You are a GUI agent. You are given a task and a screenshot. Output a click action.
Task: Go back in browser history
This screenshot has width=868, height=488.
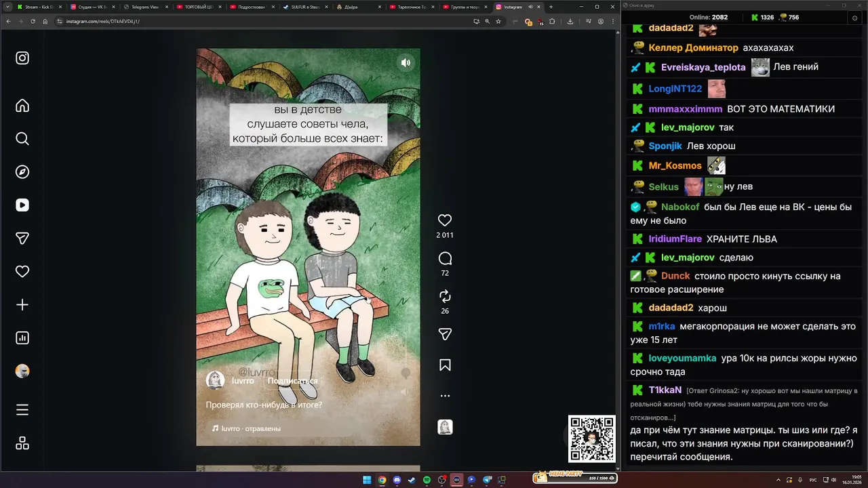pos(8,21)
